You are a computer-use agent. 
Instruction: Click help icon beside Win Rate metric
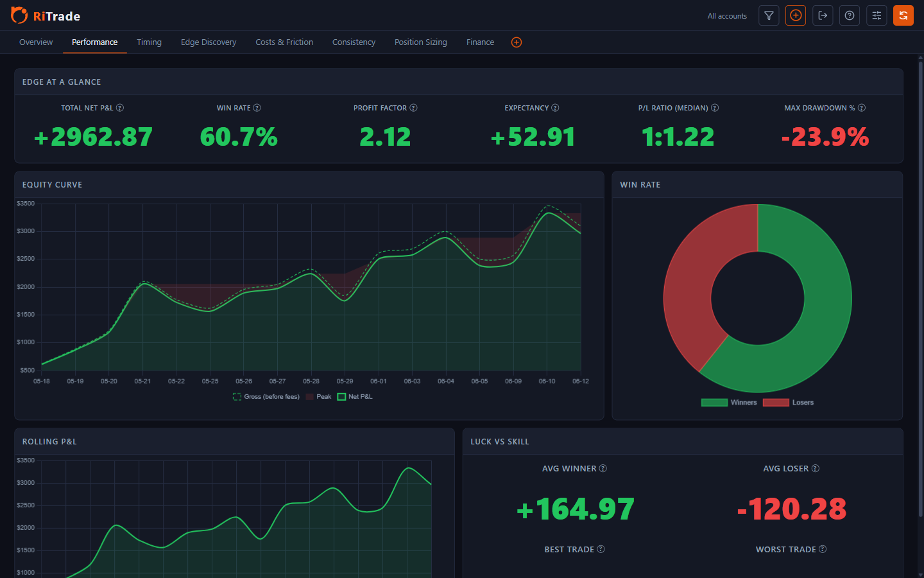click(257, 108)
